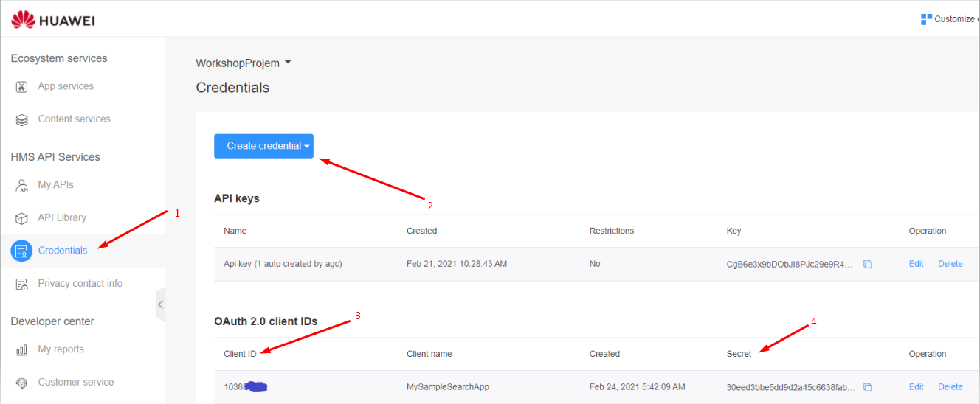This screenshot has height=404, width=980.
Task: Go to My APIs
Action: coord(55,184)
